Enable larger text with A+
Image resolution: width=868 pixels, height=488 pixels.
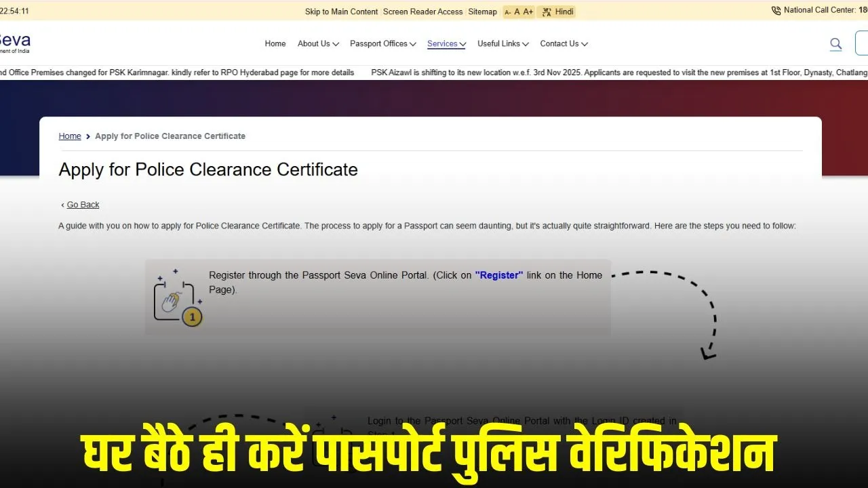[x=528, y=12]
